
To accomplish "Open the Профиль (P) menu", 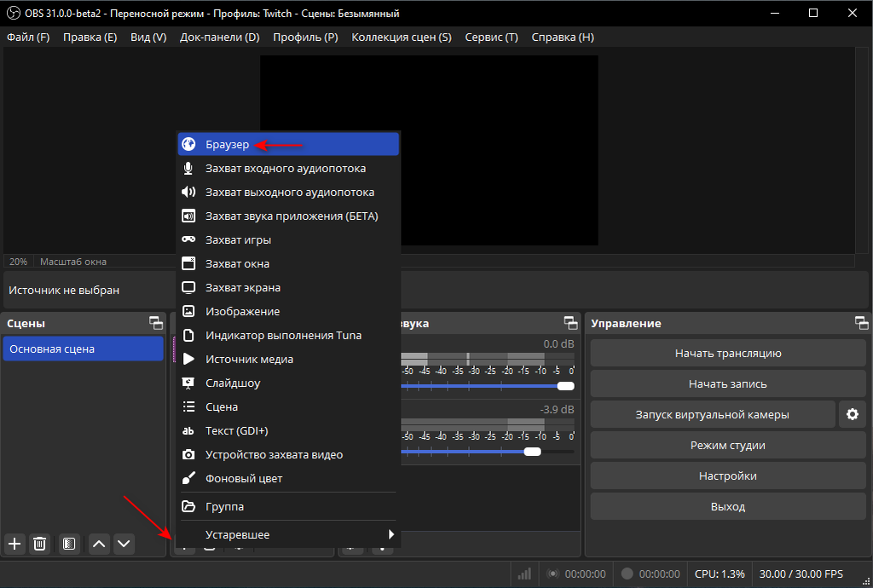I will point(306,37).
